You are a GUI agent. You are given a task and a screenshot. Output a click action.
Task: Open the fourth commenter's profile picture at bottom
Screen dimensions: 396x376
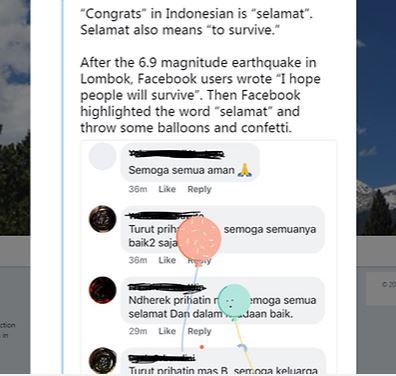[103, 361]
